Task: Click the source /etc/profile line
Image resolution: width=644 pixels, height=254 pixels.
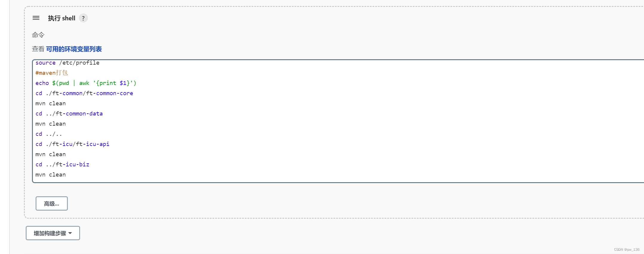Action: 67,63
